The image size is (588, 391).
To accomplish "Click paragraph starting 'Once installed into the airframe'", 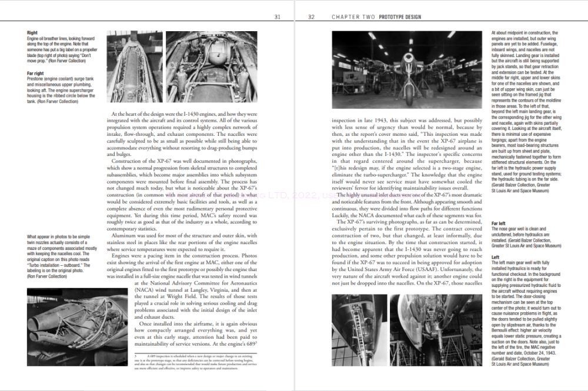I will point(196,333).
